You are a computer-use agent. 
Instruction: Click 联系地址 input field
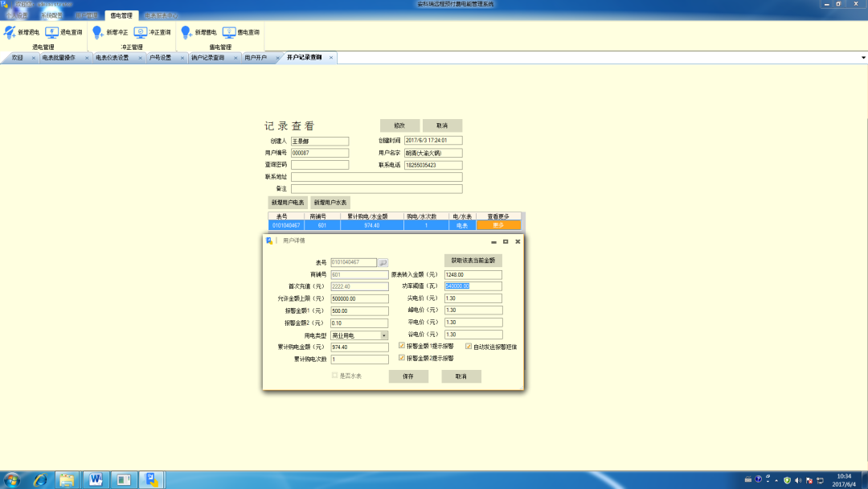[377, 177]
